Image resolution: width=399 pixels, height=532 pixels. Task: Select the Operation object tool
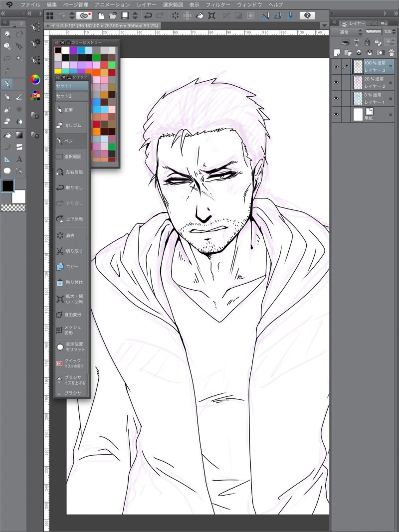point(7,46)
